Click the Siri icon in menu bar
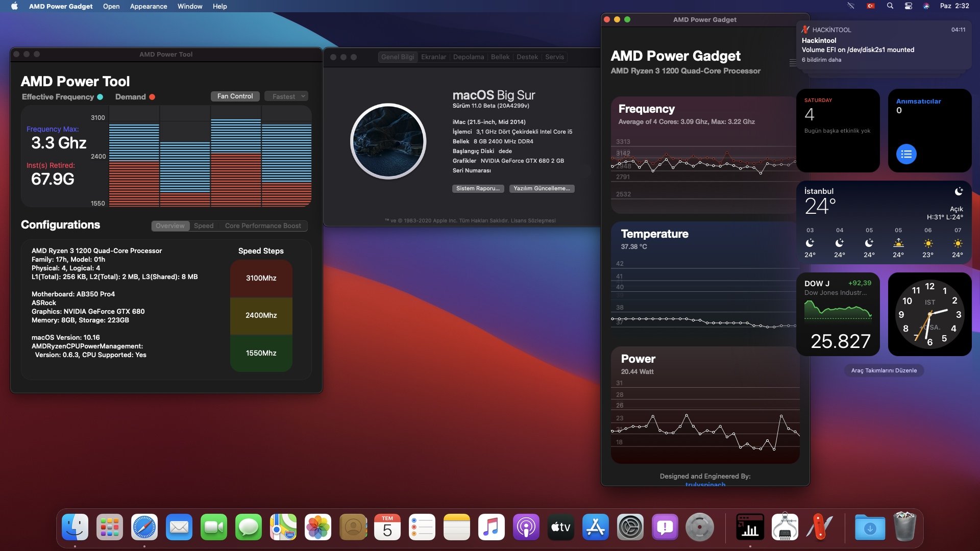Screen dimensions: 980x551 [x=926, y=6]
